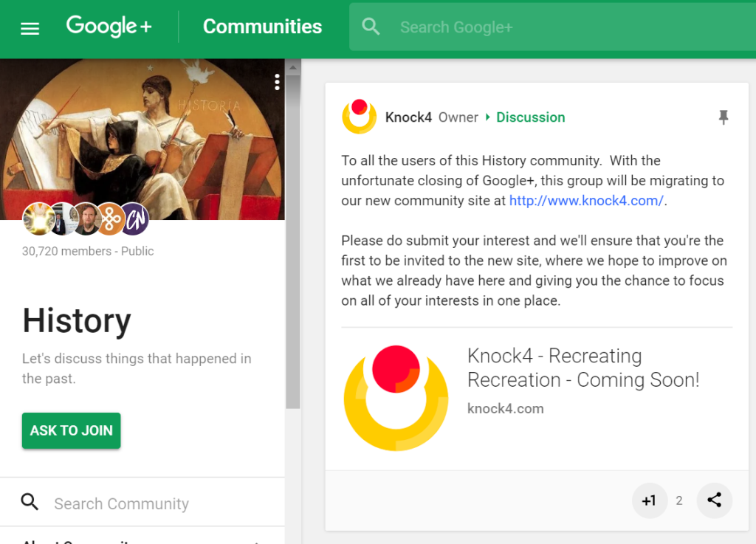Click the knock4.com domain text
Image resolution: width=756 pixels, height=544 pixels.
tap(505, 409)
